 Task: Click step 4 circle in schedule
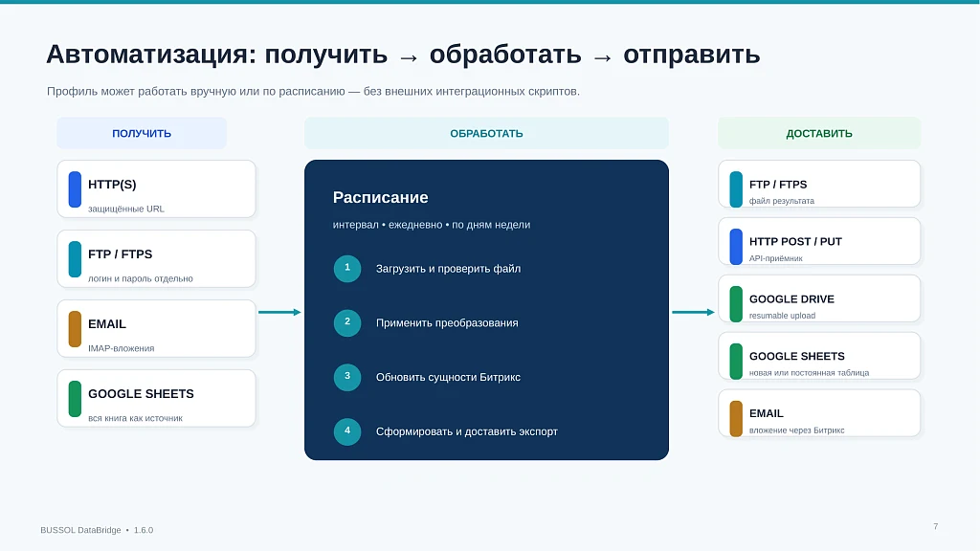(x=347, y=431)
